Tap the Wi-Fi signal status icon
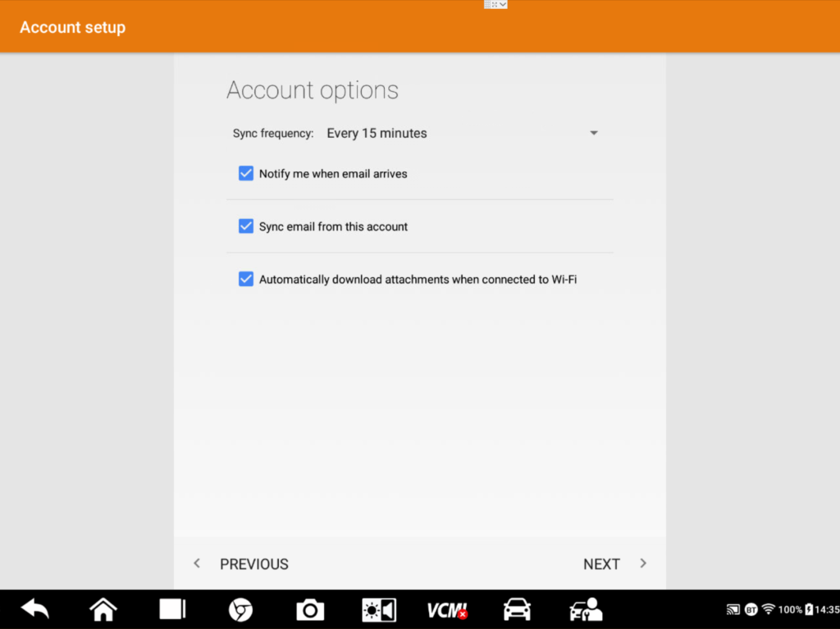This screenshot has width=840, height=629. tap(768, 609)
